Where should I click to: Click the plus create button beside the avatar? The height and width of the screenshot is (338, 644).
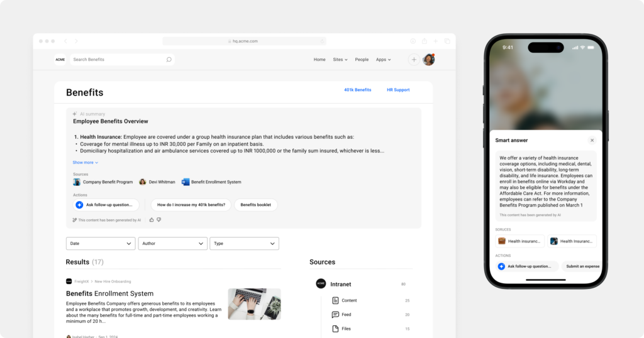click(x=414, y=60)
